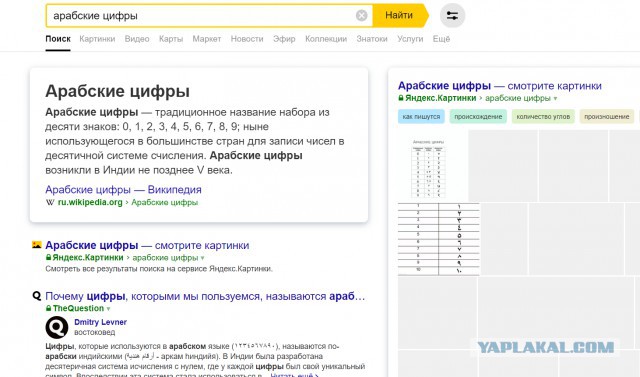The width and height of the screenshot is (640, 377).
Task: Open the Услуги tab
Action: (x=410, y=39)
